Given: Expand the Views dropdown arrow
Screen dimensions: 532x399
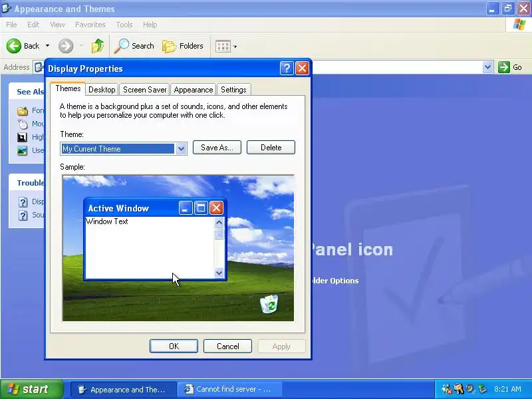Looking at the screenshot, I should click(235, 47).
